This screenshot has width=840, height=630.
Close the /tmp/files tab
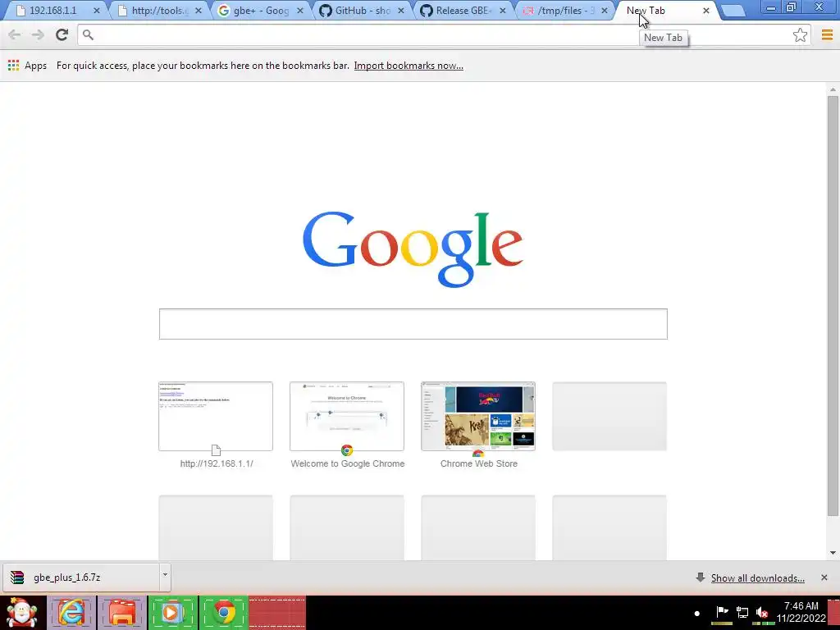605,11
